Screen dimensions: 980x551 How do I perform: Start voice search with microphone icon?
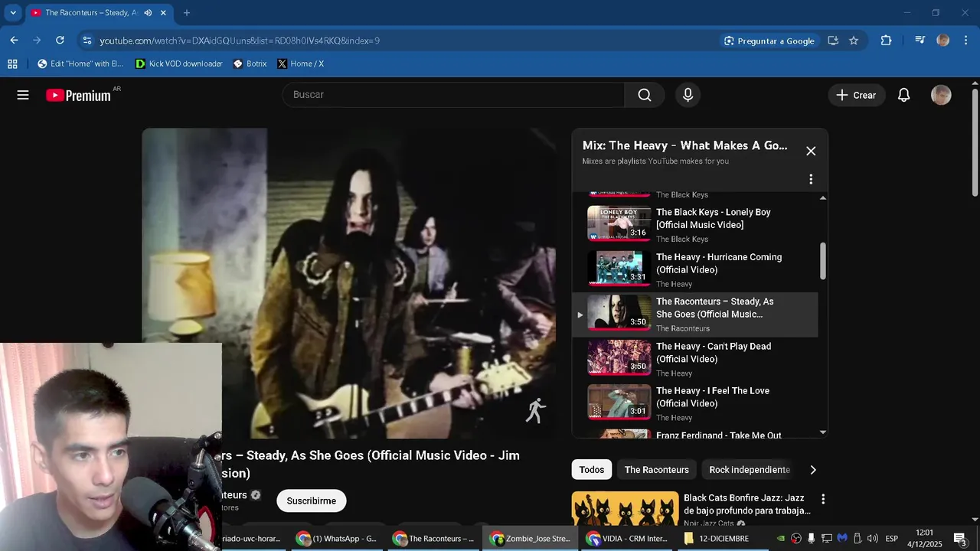click(x=688, y=95)
